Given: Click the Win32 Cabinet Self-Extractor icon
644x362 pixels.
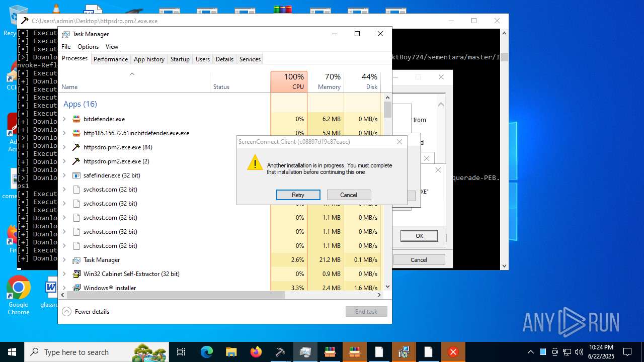Looking at the screenshot, I should (76, 274).
